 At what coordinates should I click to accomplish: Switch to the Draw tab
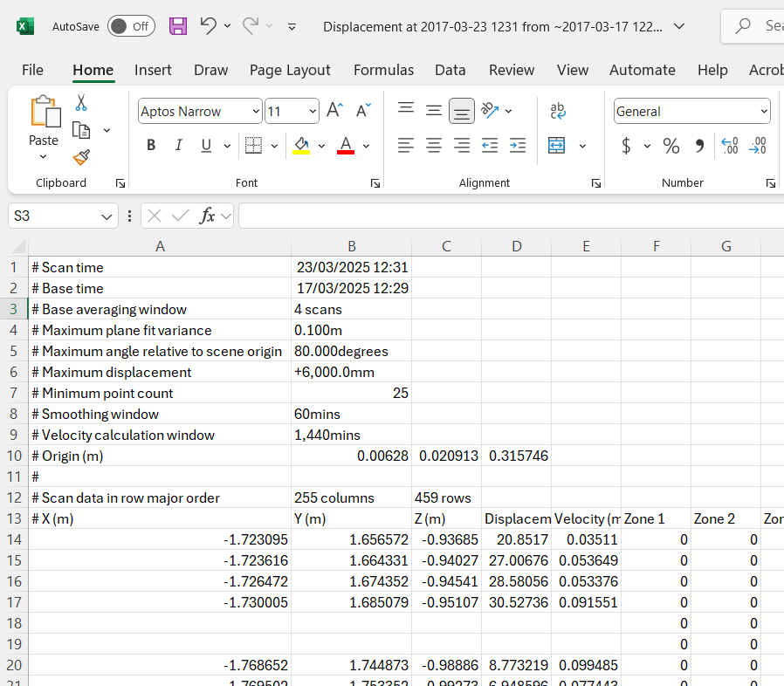210,70
